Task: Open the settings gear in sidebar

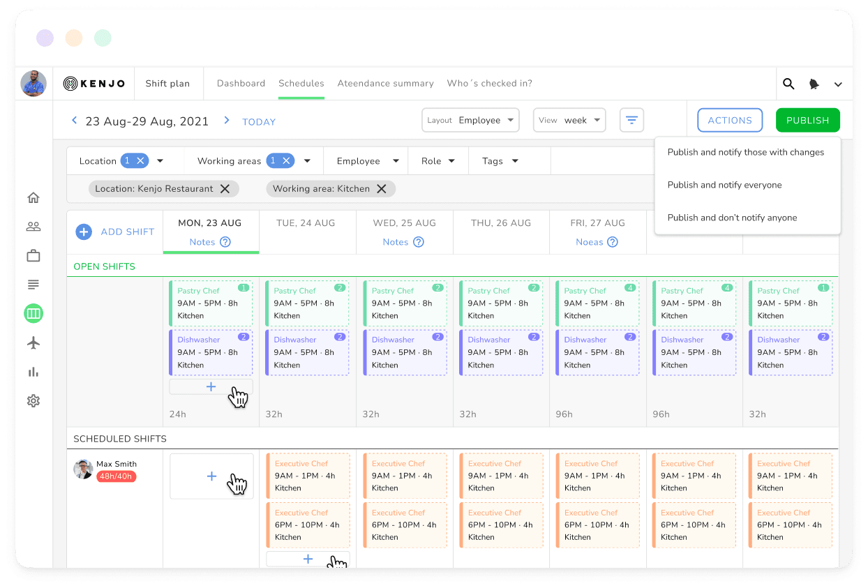Action: [33, 401]
